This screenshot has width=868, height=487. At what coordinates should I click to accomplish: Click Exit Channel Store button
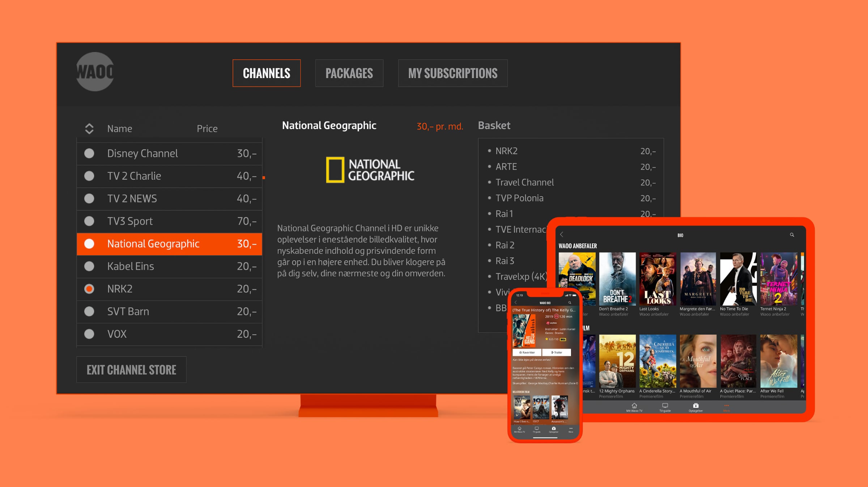coord(131,369)
